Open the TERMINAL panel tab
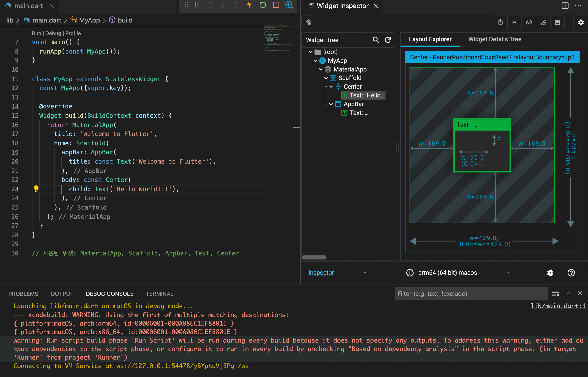The image size is (588, 377). (159, 293)
